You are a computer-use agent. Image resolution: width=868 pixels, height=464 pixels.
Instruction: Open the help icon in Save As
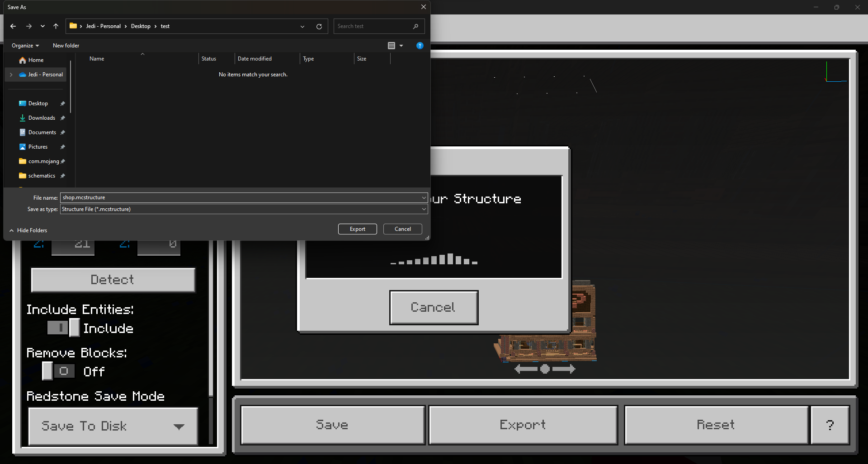(x=420, y=46)
